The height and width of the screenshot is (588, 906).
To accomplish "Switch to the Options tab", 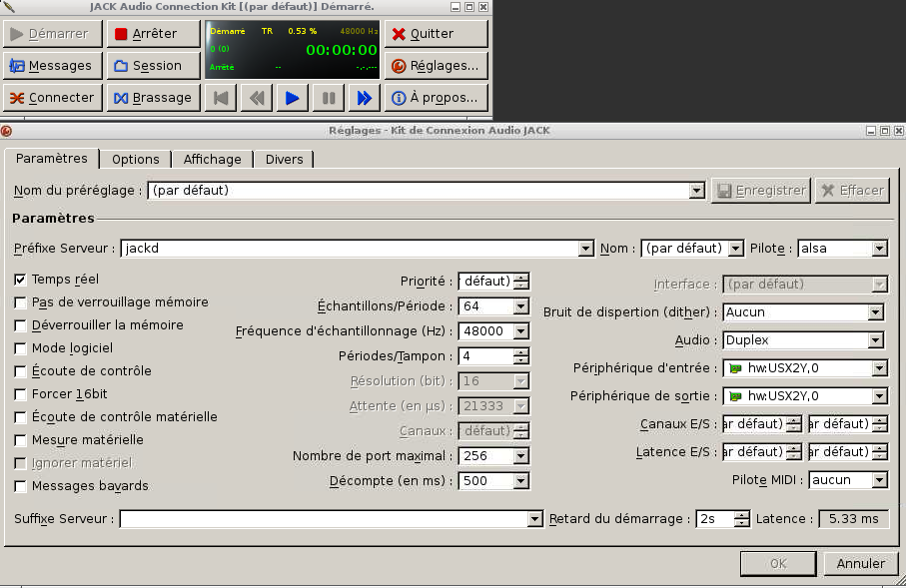I will pos(135,160).
